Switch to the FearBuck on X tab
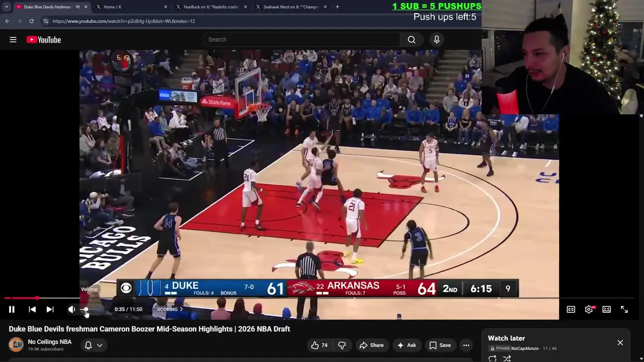 [212, 7]
